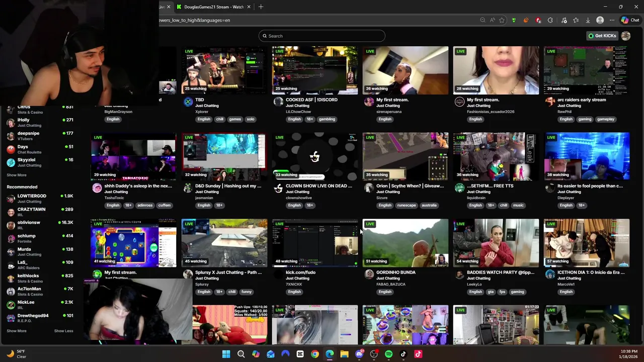Screen dimensions: 644x362
Task: Open OBS Studio from taskbar
Action: (x=374, y=354)
